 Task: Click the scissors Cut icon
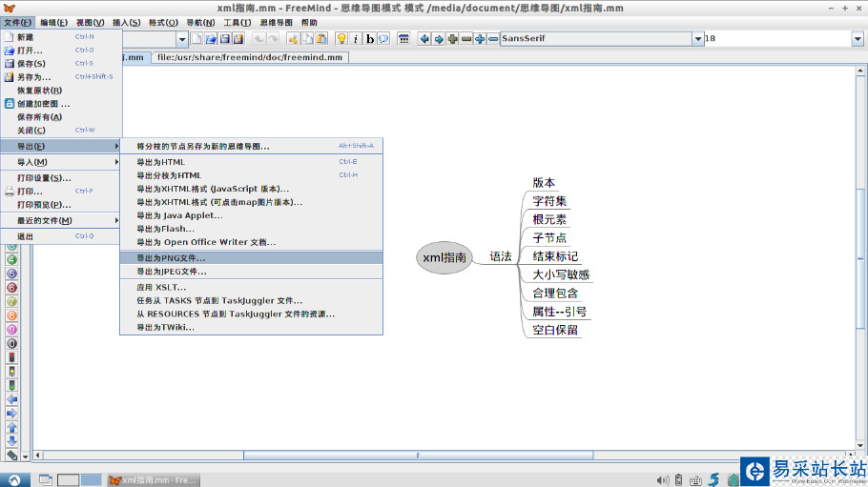coord(293,38)
